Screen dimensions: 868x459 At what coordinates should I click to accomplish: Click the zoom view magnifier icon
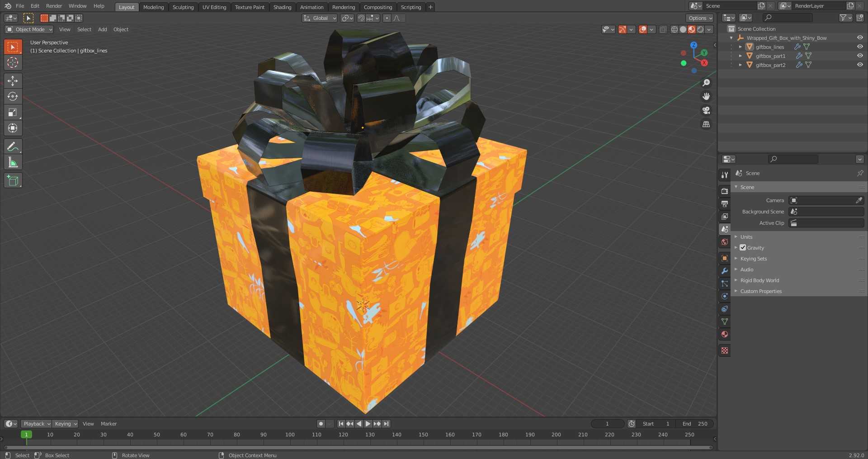(x=706, y=83)
